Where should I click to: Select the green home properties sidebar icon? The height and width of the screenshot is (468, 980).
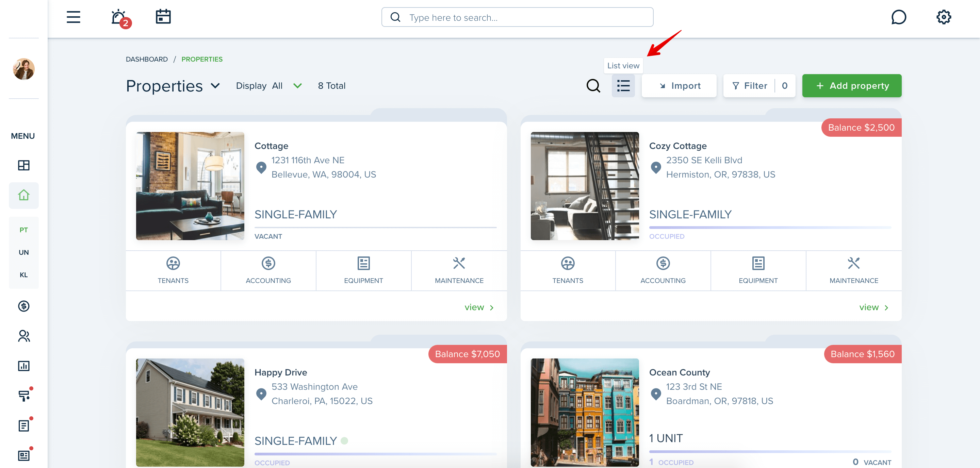tap(23, 196)
